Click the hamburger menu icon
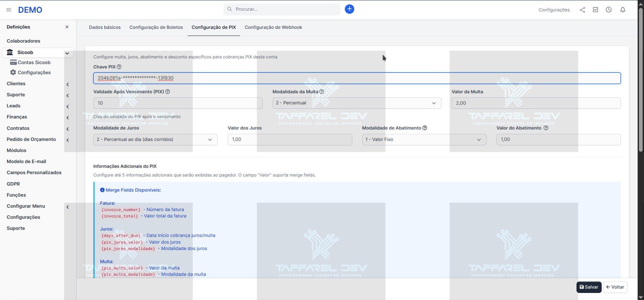Image resolution: width=644 pixels, height=300 pixels. point(9,10)
